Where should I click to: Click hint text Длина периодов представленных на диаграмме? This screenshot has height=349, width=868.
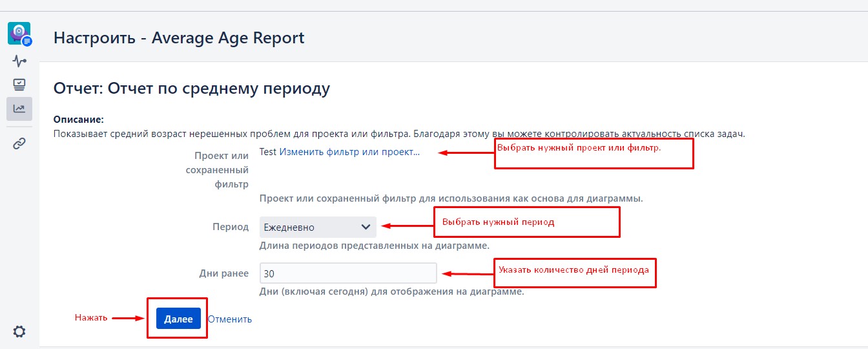375,246
